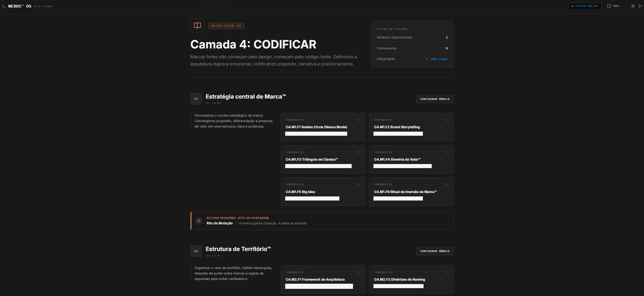The width and height of the screenshot is (644, 296).
Task: Click cube icon on Big Idea card
Action: (x=359, y=184)
